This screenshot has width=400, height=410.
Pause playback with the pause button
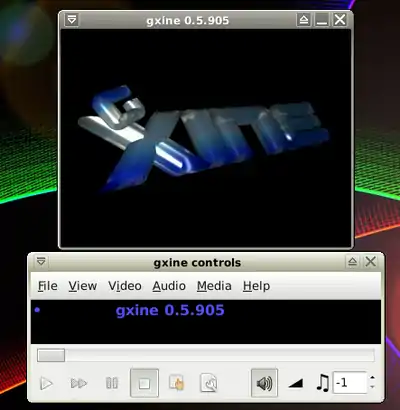point(112,383)
